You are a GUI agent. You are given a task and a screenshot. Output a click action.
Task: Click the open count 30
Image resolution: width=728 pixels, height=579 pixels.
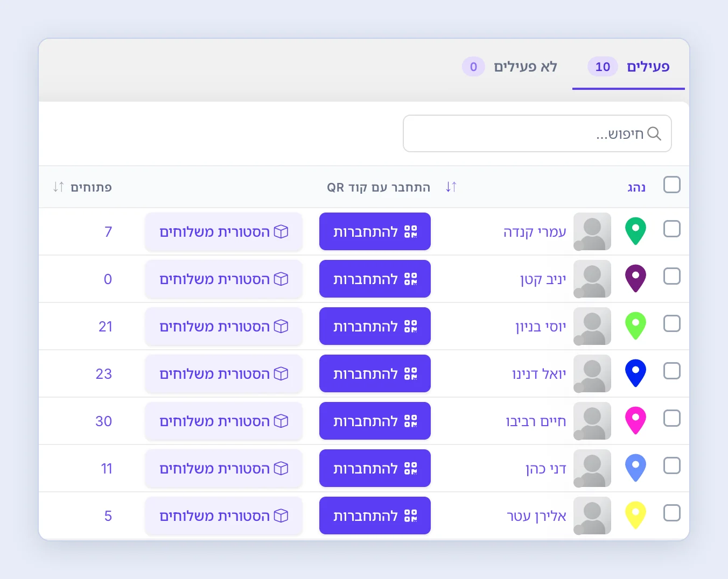click(104, 421)
